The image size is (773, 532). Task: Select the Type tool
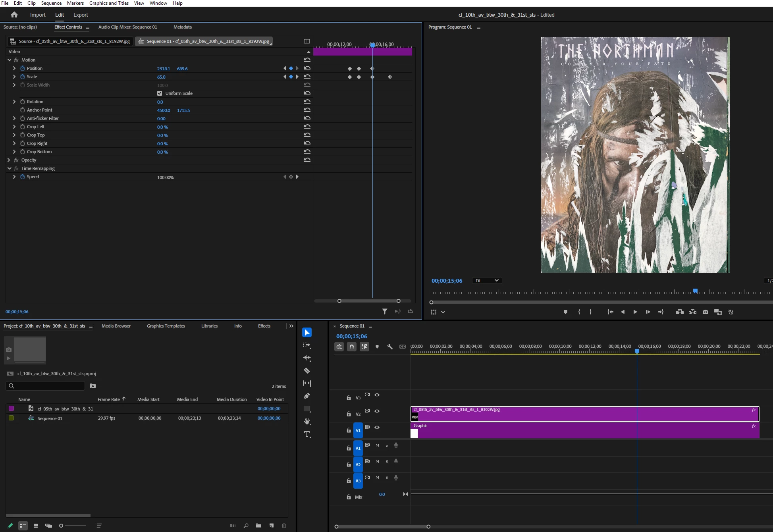(307, 434)
